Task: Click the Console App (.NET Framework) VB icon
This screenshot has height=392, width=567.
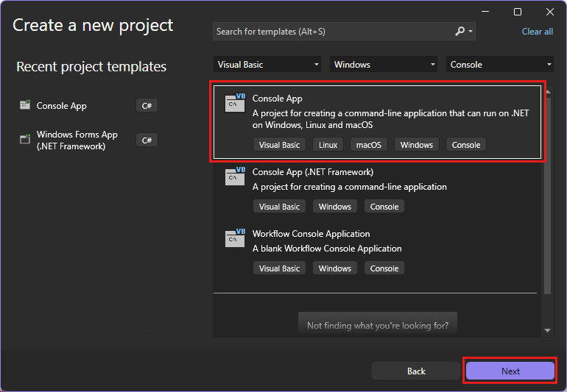Action: pyautogui.click(x=235, y=176)
